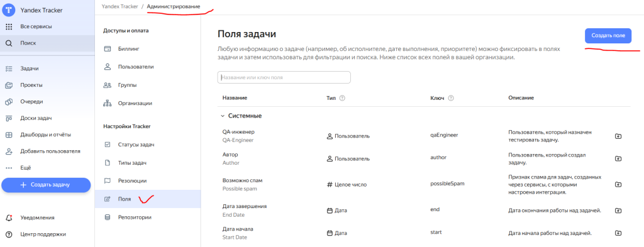Screen dimensions: 644x247
Task: Click the Биллинг card icon
Action: [x=108, y=49]
